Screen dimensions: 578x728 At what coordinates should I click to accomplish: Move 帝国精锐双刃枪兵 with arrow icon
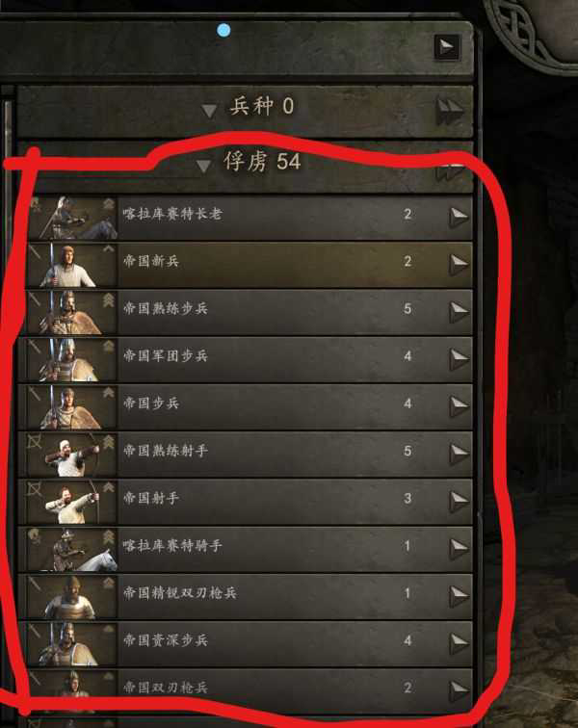(x=460, y=596)
